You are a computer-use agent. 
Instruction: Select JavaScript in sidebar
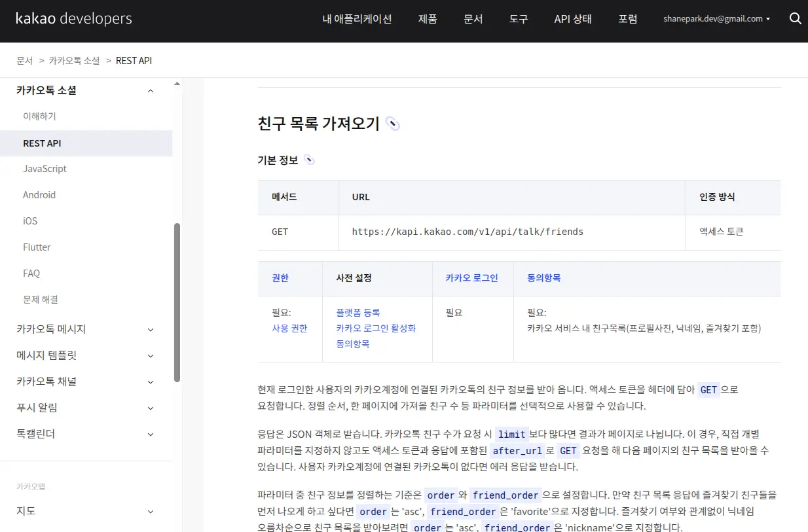45,169
